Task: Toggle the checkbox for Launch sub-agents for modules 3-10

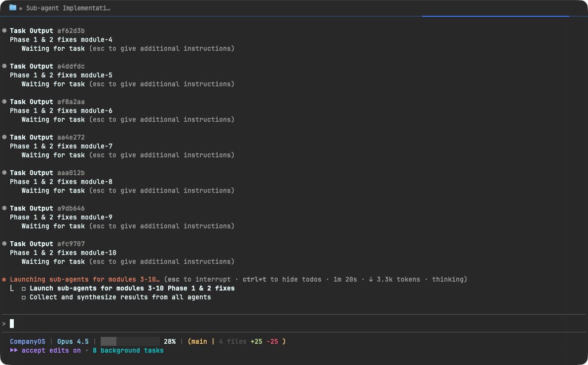Action: (x=24, y=289)
